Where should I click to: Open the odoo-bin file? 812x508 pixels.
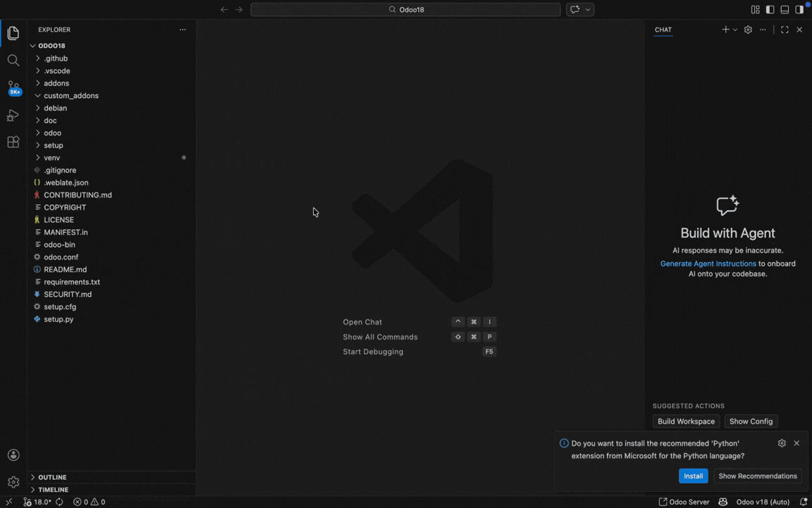click(x=111, y=245)
